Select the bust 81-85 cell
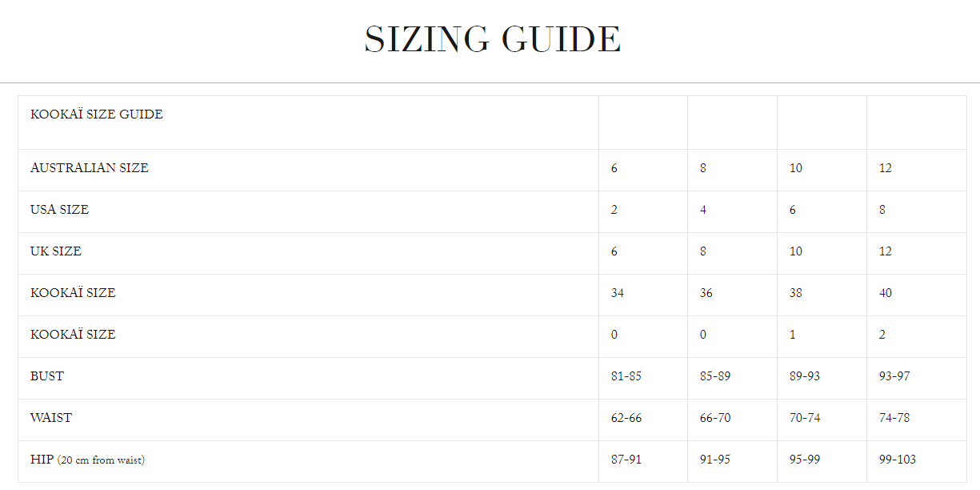Viewport: 980px width, 490px height. (x=643, y=378)
